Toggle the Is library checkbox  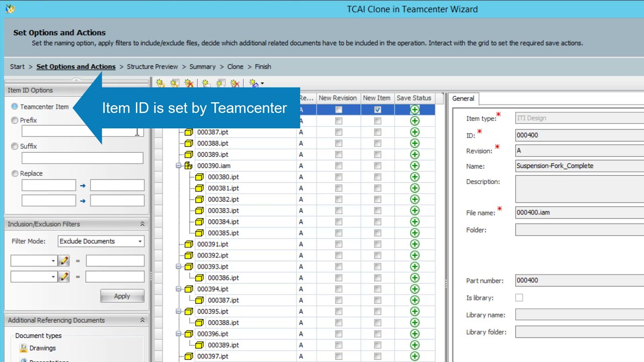(x=519, y=298)
